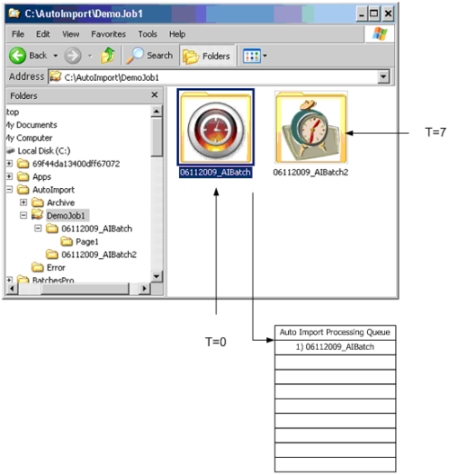Screen dimensions: 476x475
Task: Click the 06112009_AIBatch file name label
Action: 215,173
